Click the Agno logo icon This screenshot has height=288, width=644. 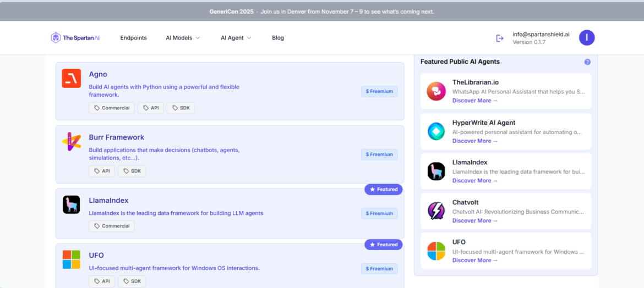[x=71, y=79]
